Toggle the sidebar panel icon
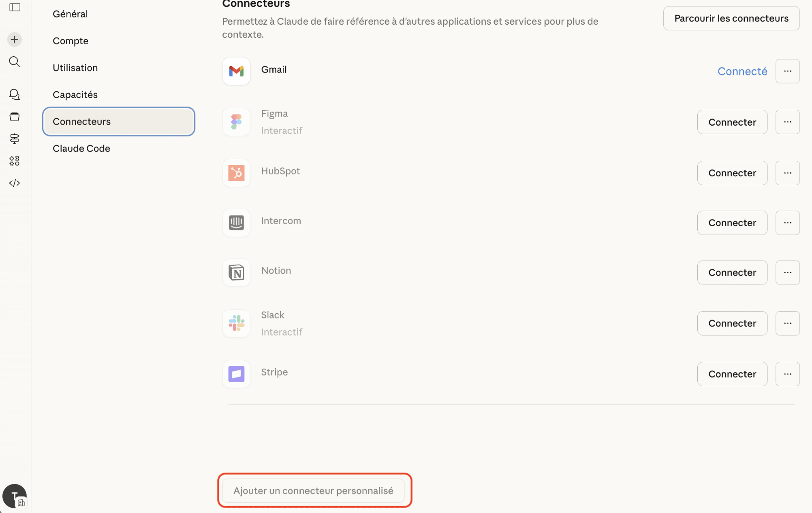The height and width of the screenshot is (513, 812). tap(15, 7)
